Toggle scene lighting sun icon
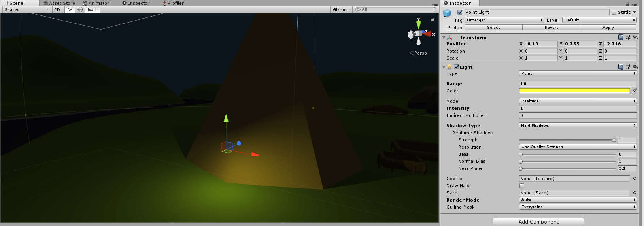The image size is (644, 226). pyautogui.click(x=70, y=9)
